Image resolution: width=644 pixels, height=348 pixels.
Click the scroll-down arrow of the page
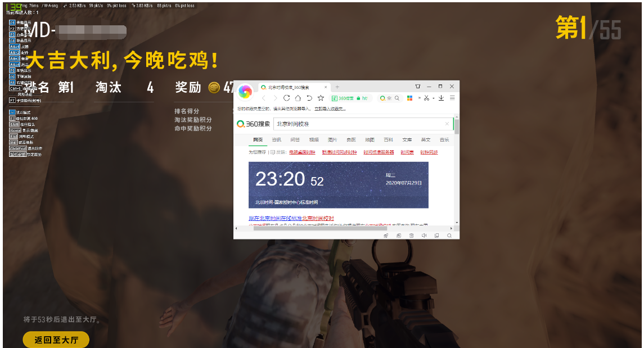coord(457,223)
